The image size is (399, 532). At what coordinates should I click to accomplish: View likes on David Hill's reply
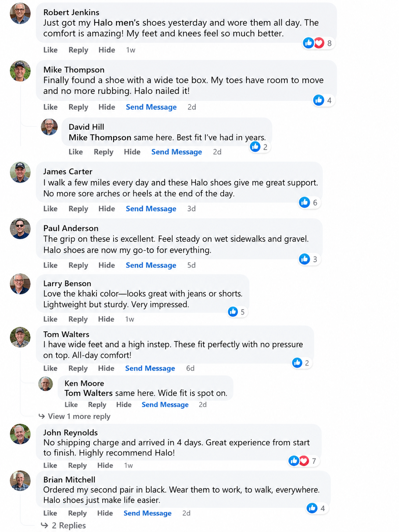260,147
